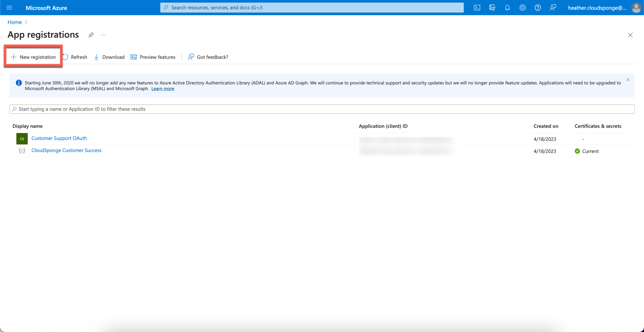Open the directory and subscription filter

click(x=492, y=7)
